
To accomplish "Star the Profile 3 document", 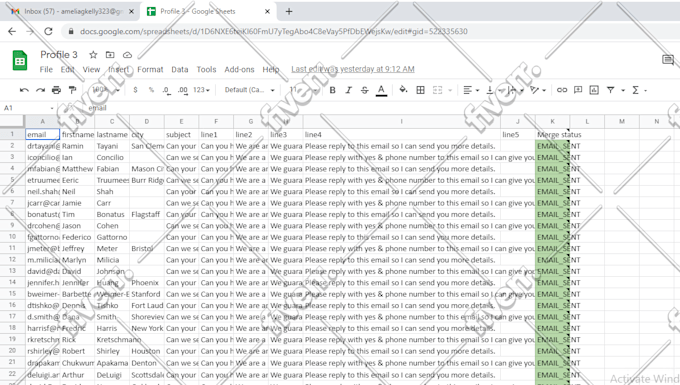I will (x=93, y=55).
